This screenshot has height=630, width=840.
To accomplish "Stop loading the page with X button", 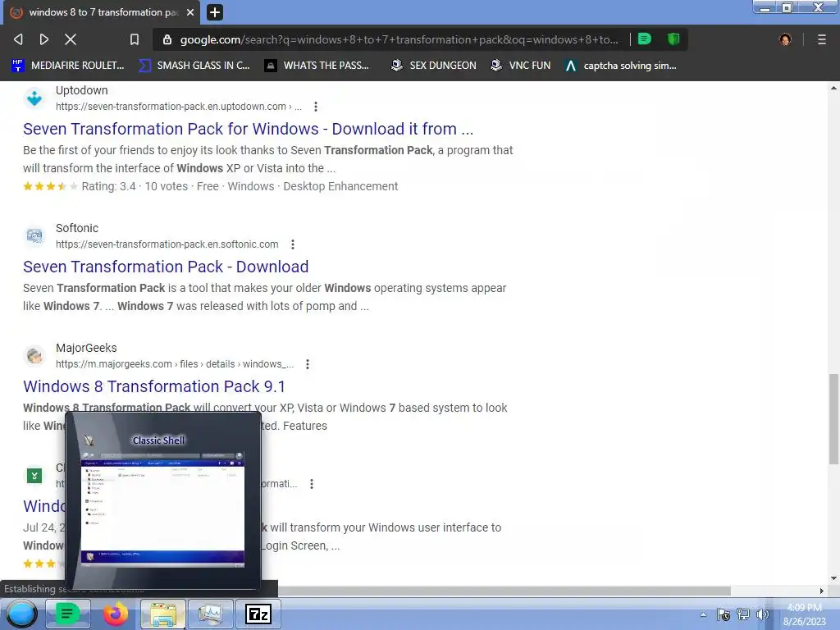I will (71, 39).
